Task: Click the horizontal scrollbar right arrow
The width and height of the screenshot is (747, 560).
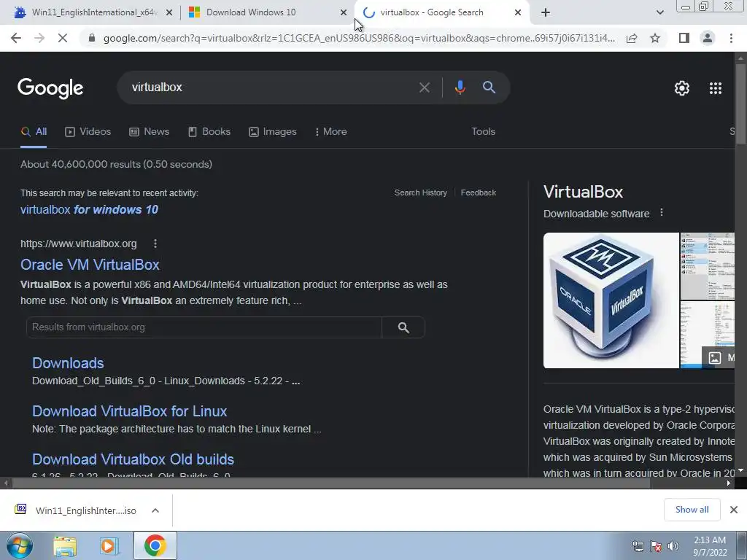Action: coord(729,483)
